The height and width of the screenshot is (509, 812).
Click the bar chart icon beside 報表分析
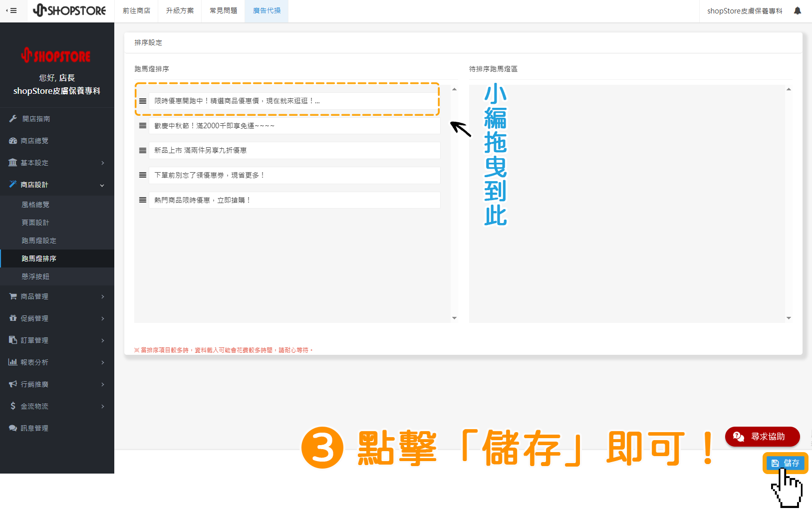pos(13,362)
